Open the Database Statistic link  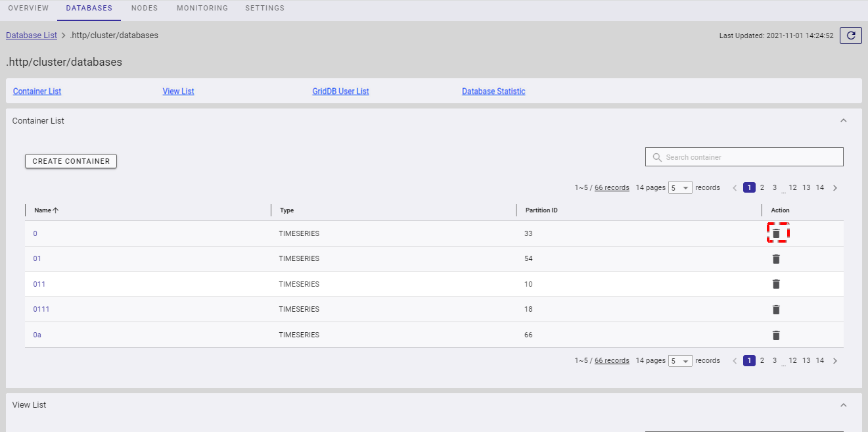point(493,91)
